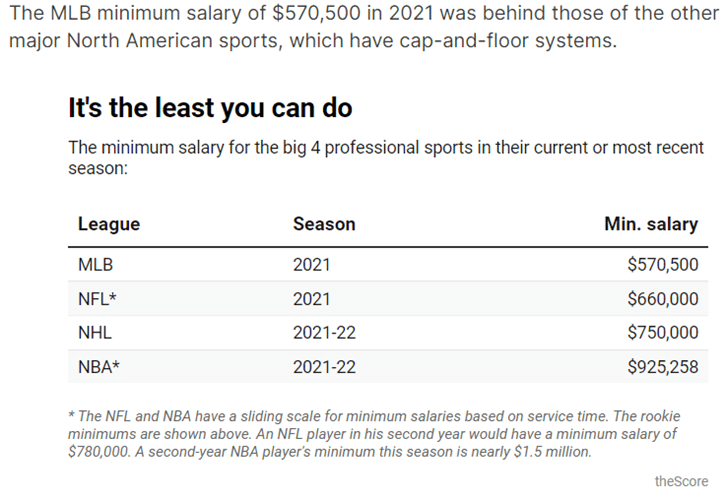Image resolution: width=725 pixels, height=499 pixels.
Task: Click the League column header
Action: (109, 224)
